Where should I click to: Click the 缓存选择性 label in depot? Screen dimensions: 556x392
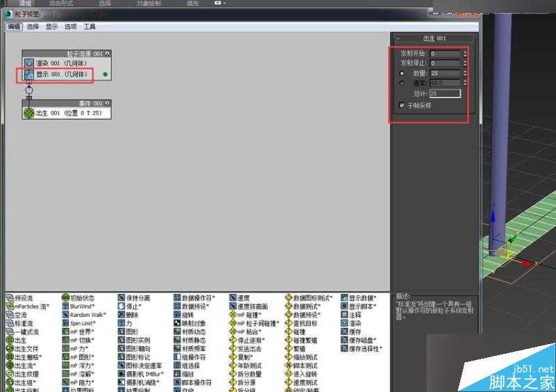(366, 349)
